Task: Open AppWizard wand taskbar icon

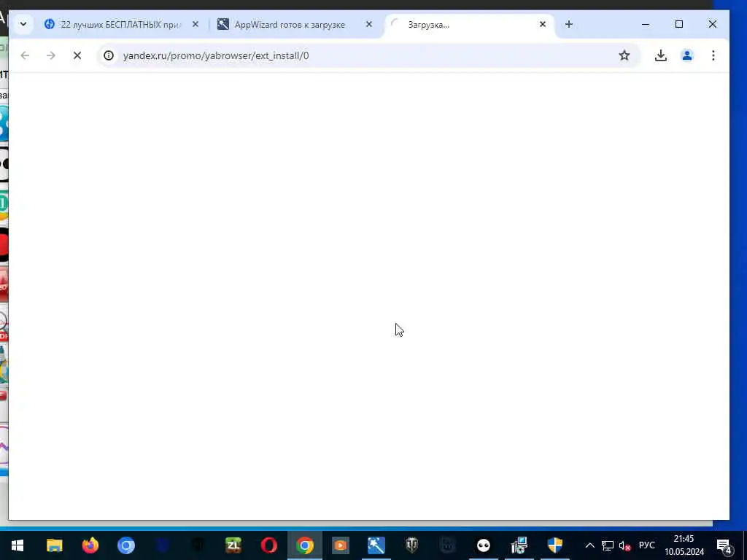Action: point(376,545)
